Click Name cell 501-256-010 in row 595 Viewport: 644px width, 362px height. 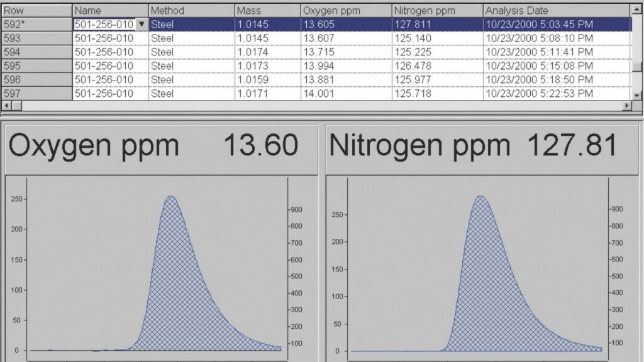110,66
